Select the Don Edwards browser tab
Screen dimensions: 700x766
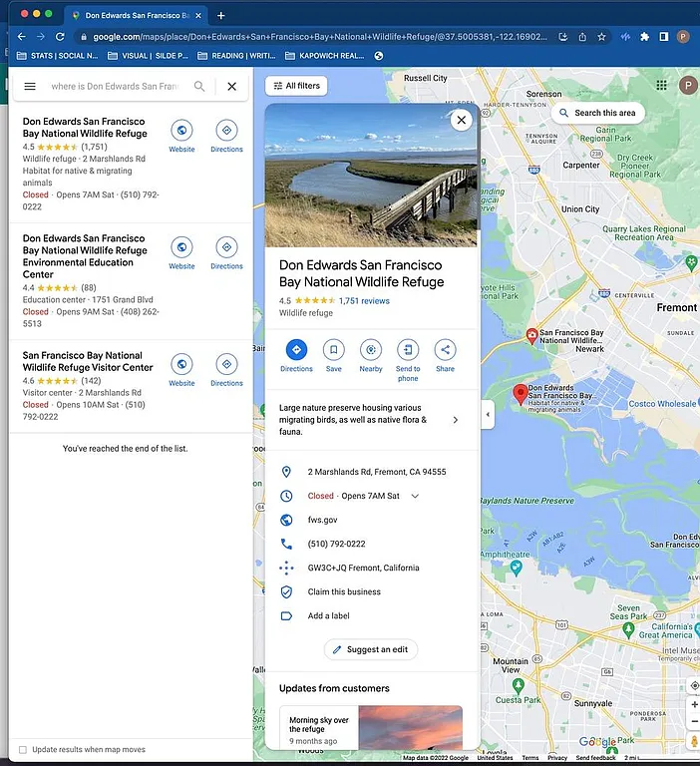pos(135,15)
